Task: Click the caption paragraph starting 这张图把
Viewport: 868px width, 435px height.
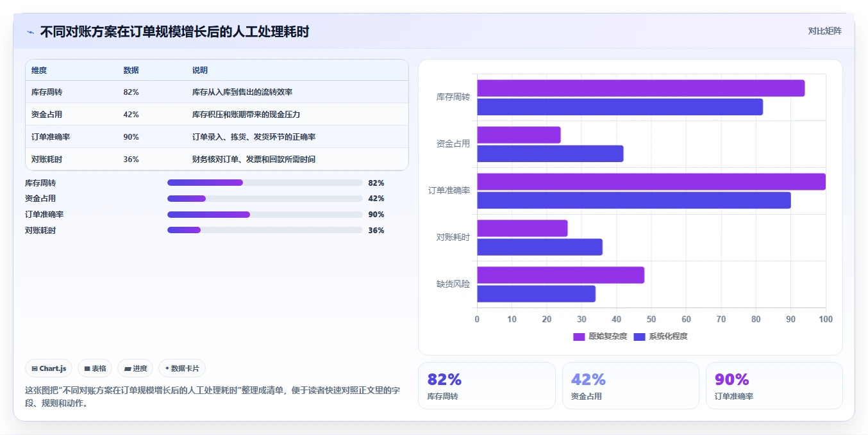Action: (212, 397)
